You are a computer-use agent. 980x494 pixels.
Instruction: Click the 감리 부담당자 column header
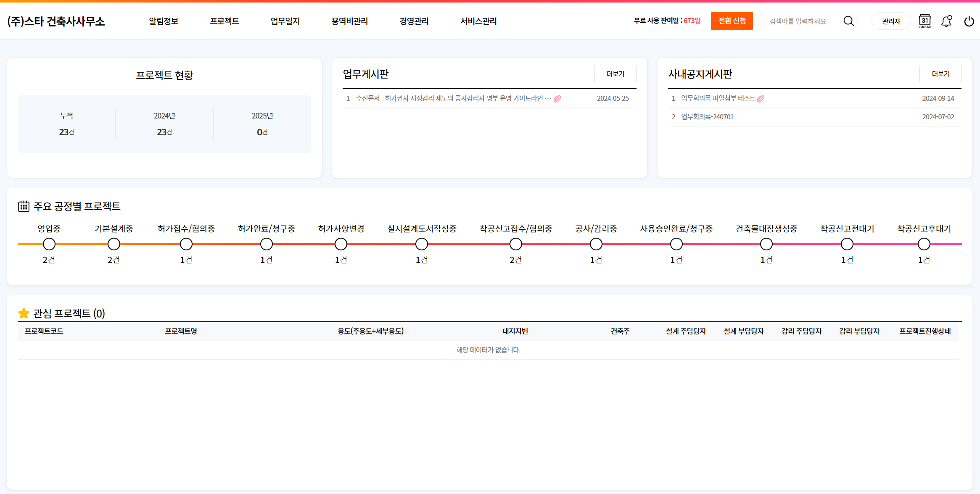(x=859, y=331)
